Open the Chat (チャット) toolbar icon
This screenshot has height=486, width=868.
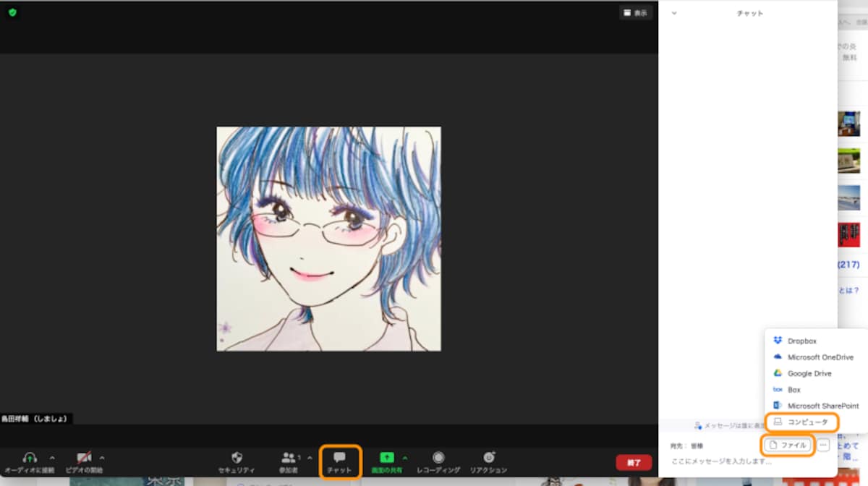(339, 457)
